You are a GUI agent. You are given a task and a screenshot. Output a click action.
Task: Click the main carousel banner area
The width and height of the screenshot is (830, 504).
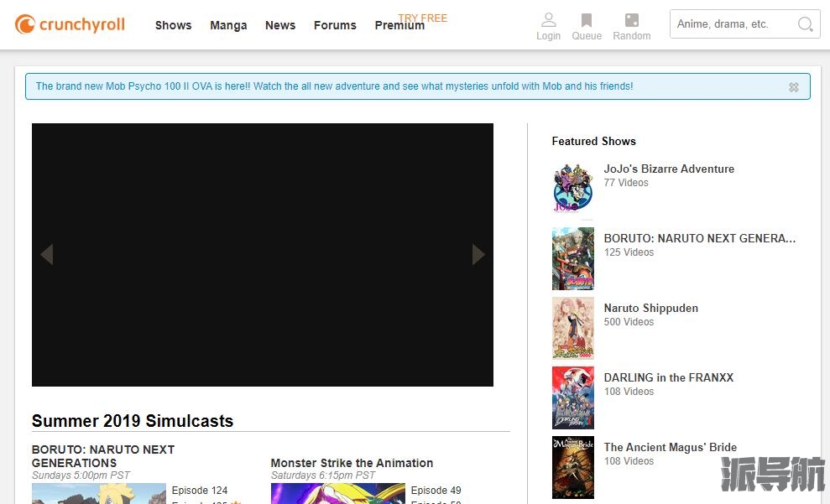tap(263, 254)
